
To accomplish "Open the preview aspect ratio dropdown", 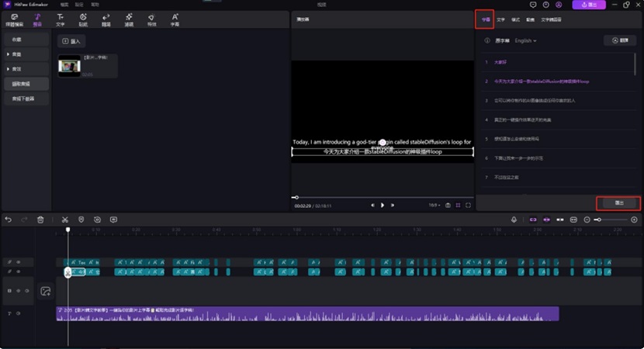I will coord(434,205).
